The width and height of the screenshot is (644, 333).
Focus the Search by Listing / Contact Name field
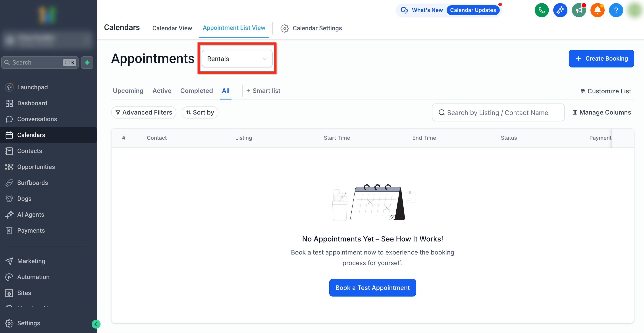[x=497, y=113]
